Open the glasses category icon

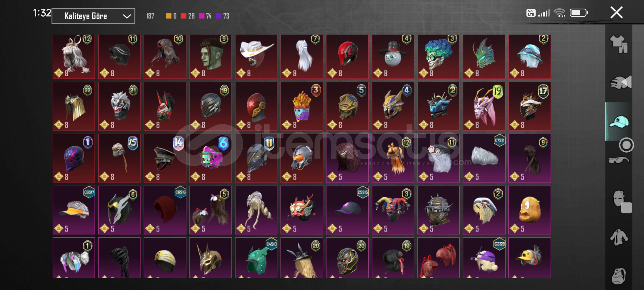[619, 160]
